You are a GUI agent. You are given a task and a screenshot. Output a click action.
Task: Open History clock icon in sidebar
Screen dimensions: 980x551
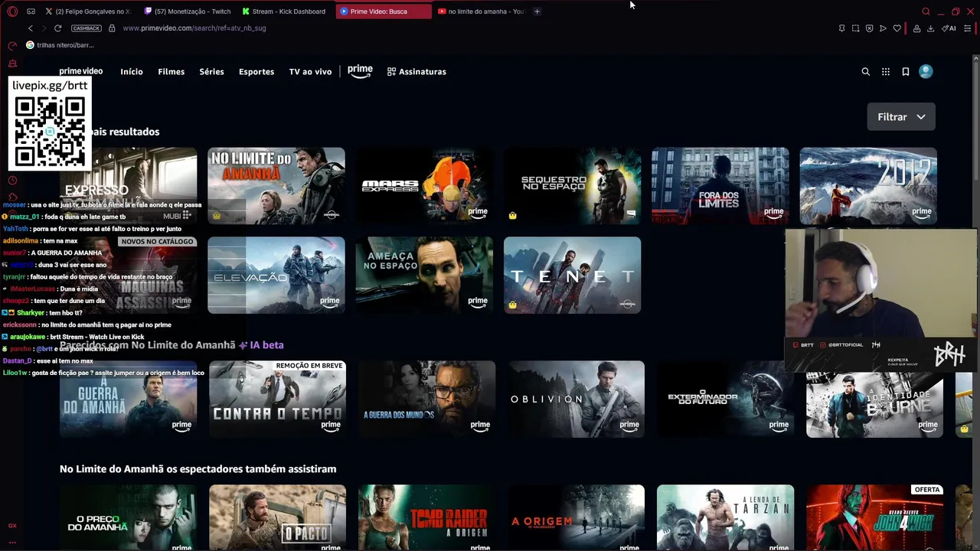[12, 181]
